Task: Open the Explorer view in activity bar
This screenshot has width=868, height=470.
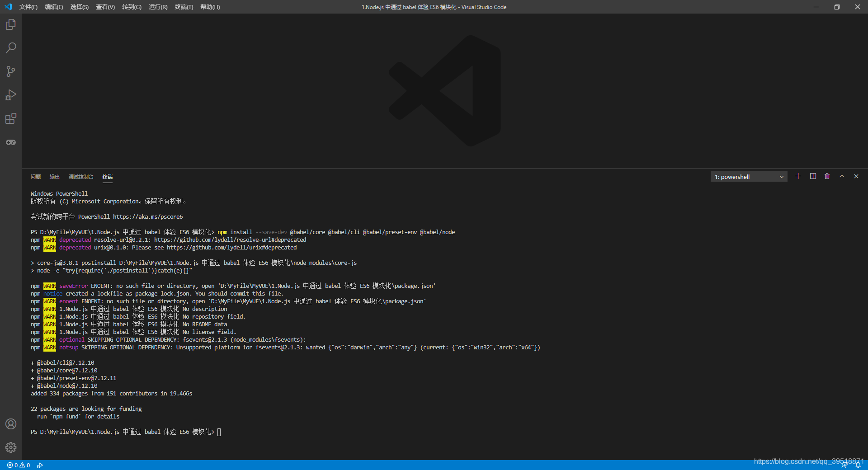Action: 11,24
